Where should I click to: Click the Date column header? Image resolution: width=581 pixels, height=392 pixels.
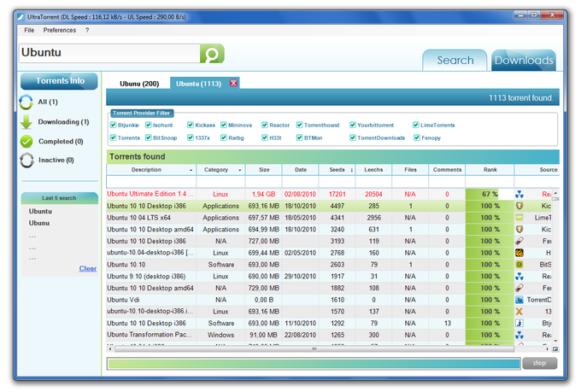[301, 170]
